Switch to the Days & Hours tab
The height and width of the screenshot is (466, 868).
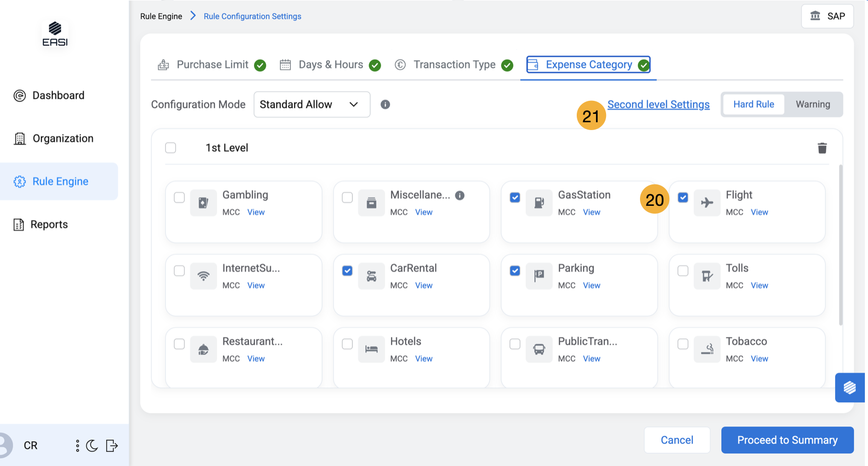[330, 65]
